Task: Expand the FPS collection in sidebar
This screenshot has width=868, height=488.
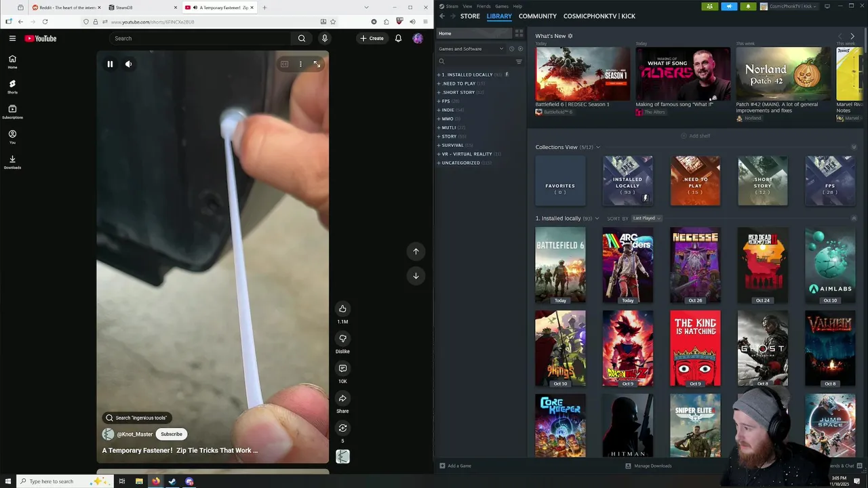Action: click(x=439, y=101)
